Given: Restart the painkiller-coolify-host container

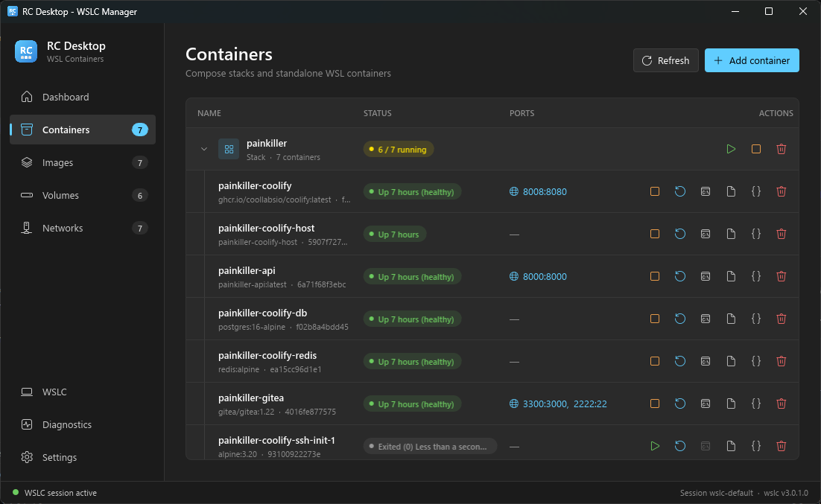Looking at the screenshot, I should pos(680,234).
